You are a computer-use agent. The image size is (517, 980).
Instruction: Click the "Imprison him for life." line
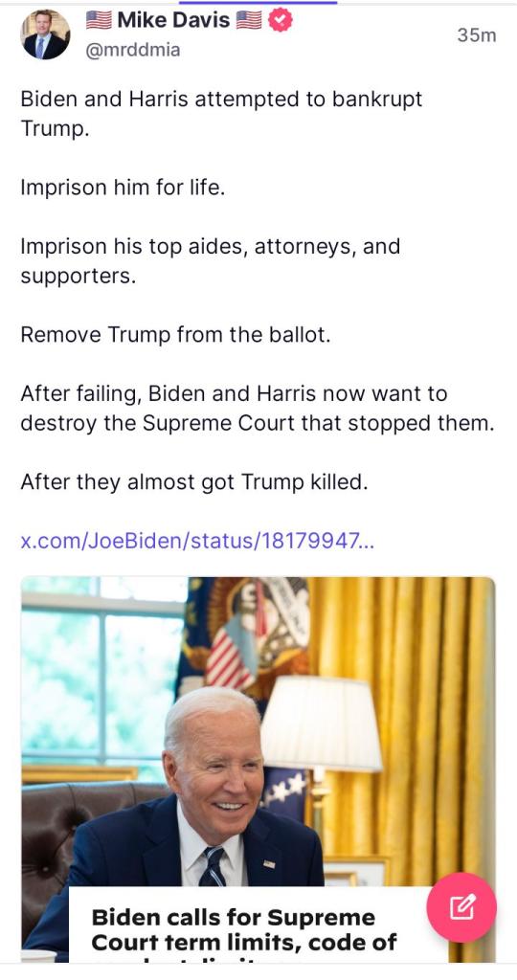(123, 188)
